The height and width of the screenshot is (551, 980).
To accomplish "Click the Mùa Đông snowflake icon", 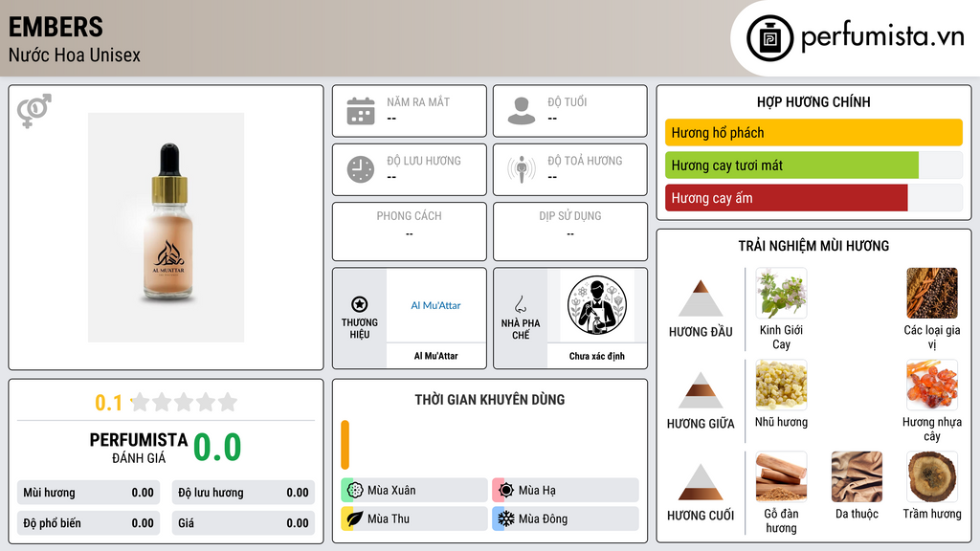I will (505, 518).
